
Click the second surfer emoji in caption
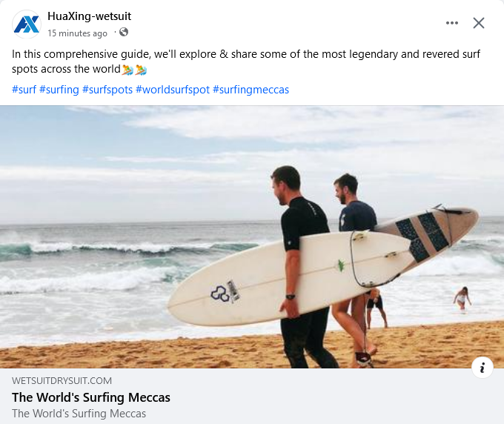coord(141,70)
